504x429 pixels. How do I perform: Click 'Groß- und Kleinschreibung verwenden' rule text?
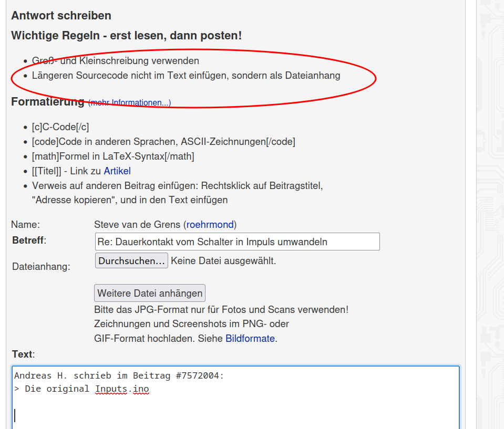(116, 61)
